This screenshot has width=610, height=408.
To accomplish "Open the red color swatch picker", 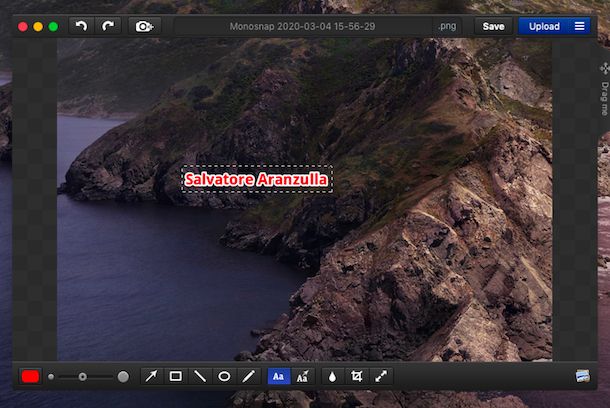I will 30,376.
